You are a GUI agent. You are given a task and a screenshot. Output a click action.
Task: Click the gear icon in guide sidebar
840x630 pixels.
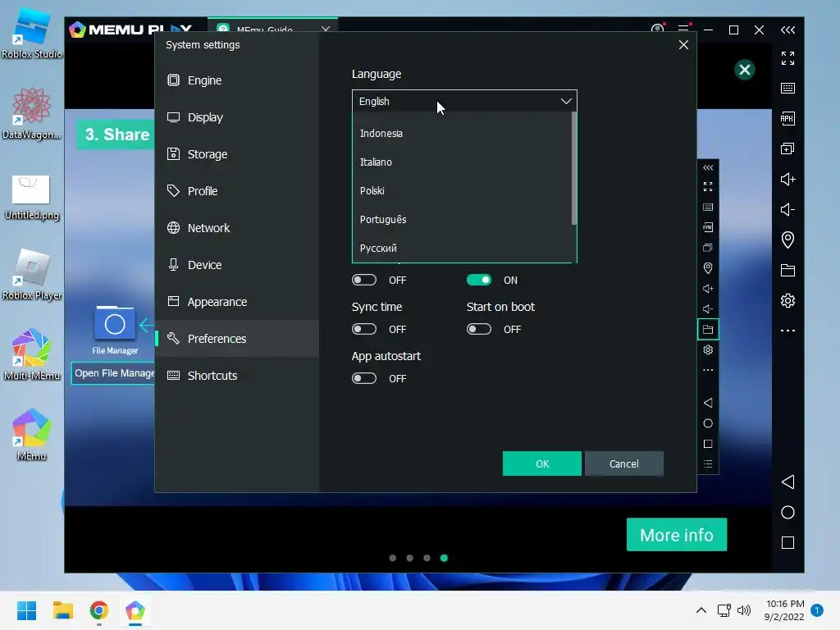pyautogui.click(x=708, y=349)
